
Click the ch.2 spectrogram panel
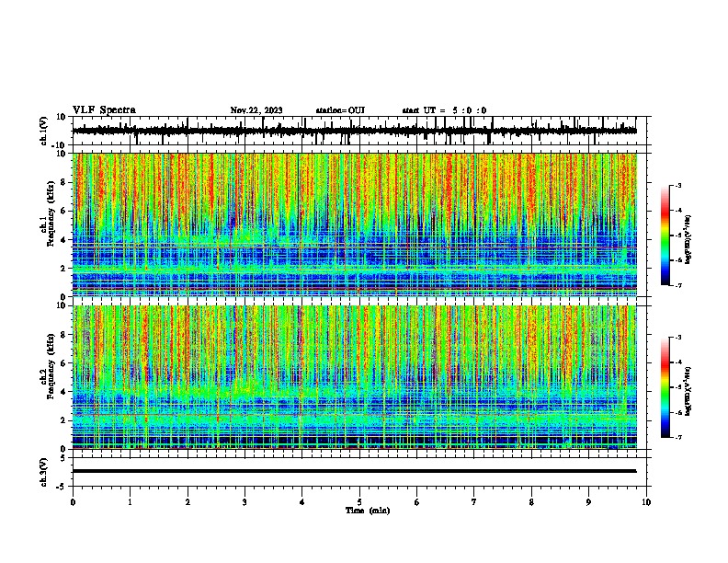pyautogui.click(x=355, y=377)
